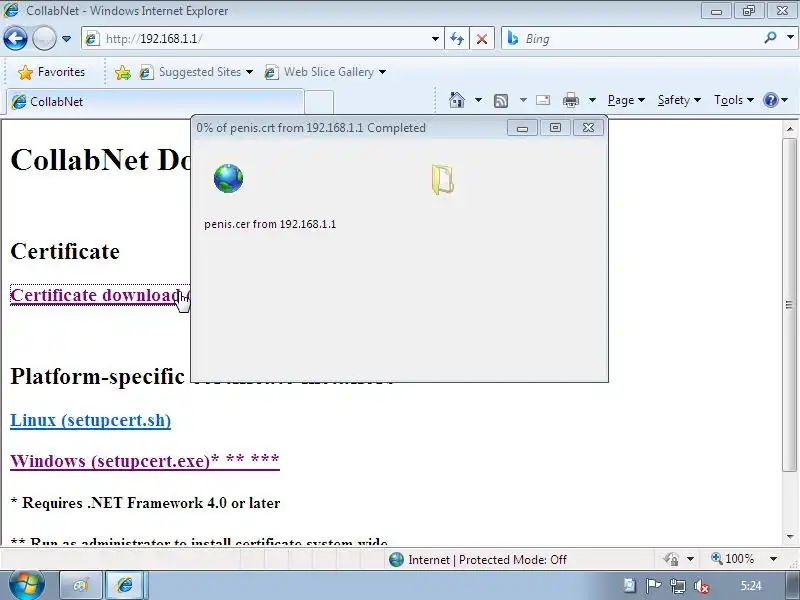
Task: Open the Tools menu
Action: (x=734, y=100)
